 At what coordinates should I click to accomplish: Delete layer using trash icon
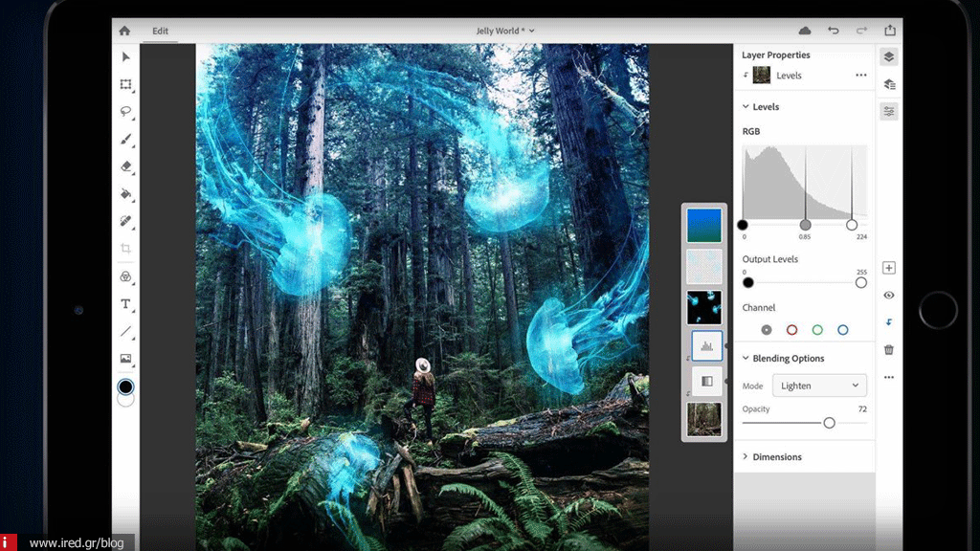[x=889, y=350]
